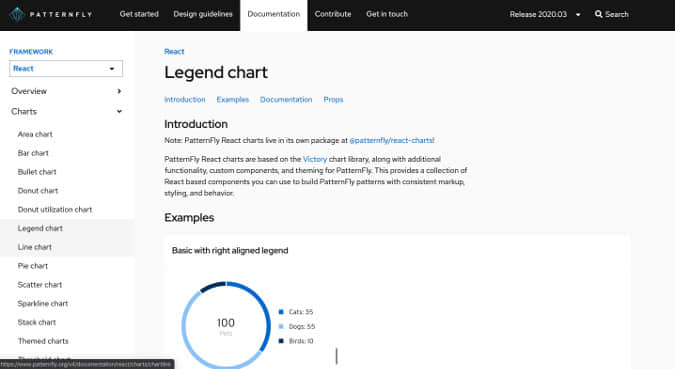Click the search magnifier icon

point(598,14)
